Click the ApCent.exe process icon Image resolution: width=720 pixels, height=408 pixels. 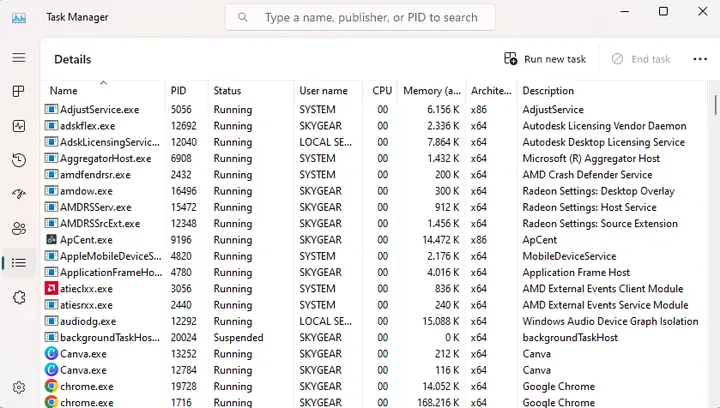tap(51, 240)
